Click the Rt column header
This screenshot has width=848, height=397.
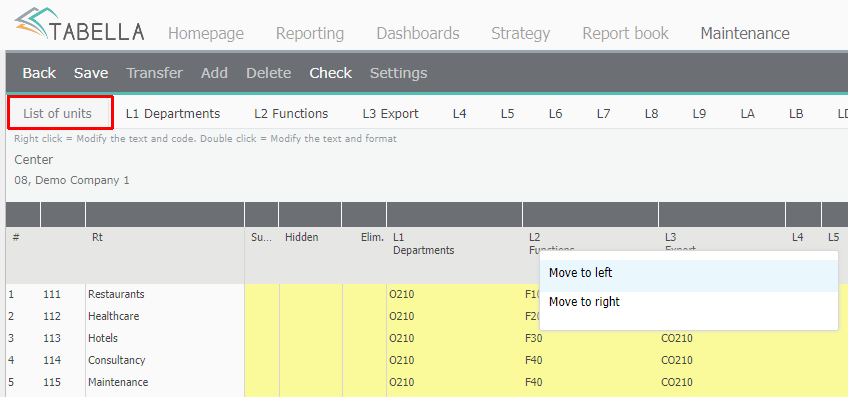pyautogui.click(x=97, y=237)
